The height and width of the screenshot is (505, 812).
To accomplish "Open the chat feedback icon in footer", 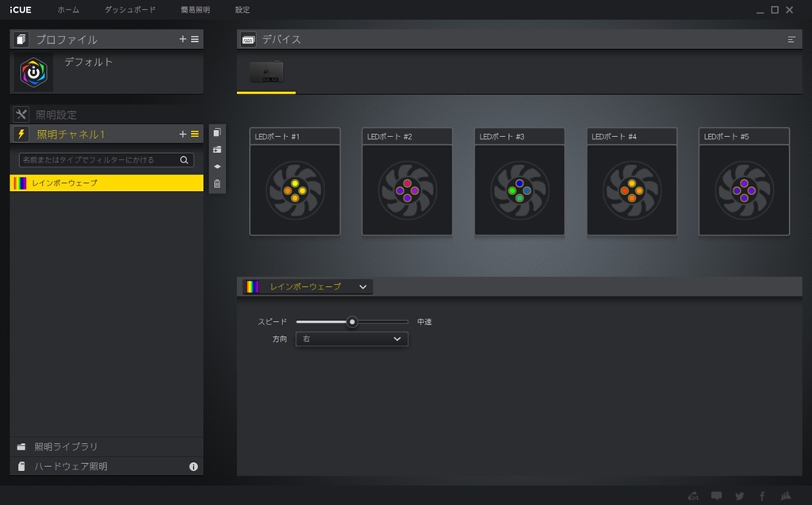I will pyautogui.click(x=717, y=496).
